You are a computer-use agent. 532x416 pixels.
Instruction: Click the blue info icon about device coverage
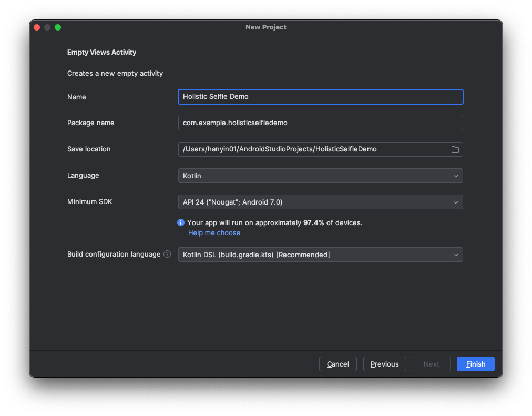click(x=180, y=222)
